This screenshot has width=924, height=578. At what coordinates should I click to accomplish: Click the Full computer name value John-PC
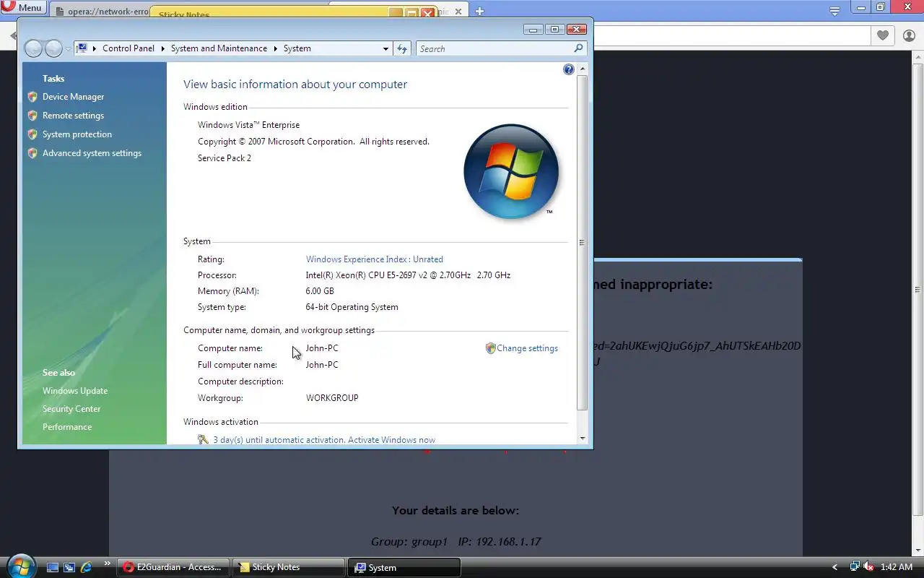point(322,365)
